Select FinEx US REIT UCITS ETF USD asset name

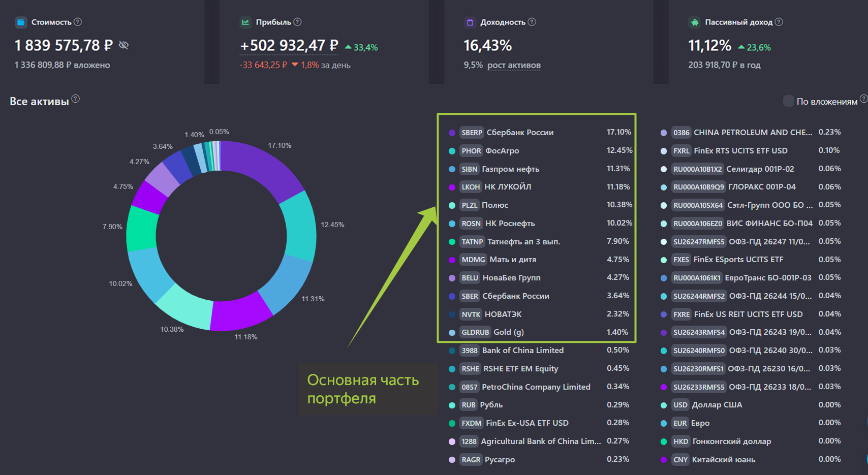tap(749, 314)
